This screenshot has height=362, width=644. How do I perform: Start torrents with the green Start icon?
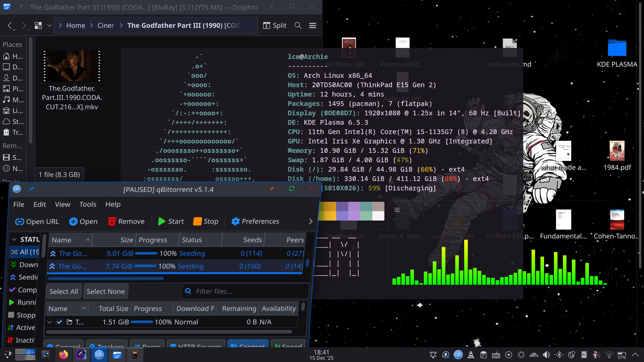click(x=162, y=222)
